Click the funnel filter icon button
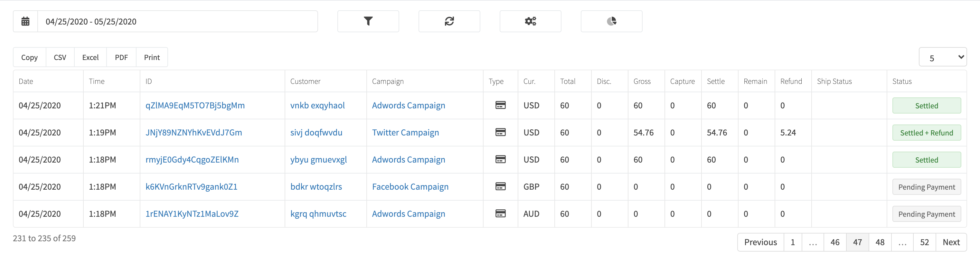Screen dimensions: 980x269 click(368, 21)
